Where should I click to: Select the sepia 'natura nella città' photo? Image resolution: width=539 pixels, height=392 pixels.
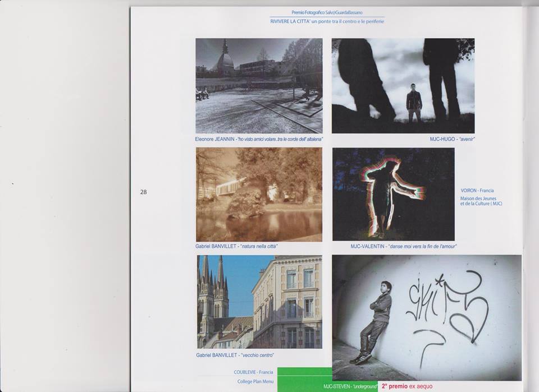point(259,195)
